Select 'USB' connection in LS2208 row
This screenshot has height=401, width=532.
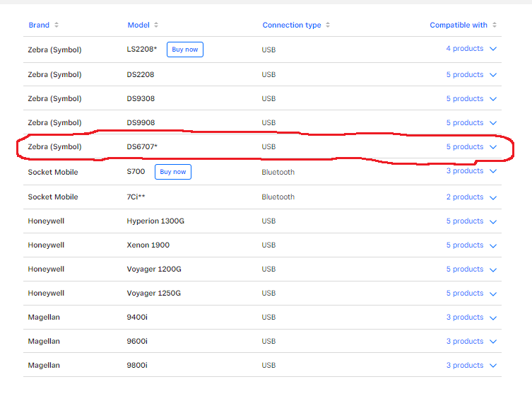(x=268, y=50)
